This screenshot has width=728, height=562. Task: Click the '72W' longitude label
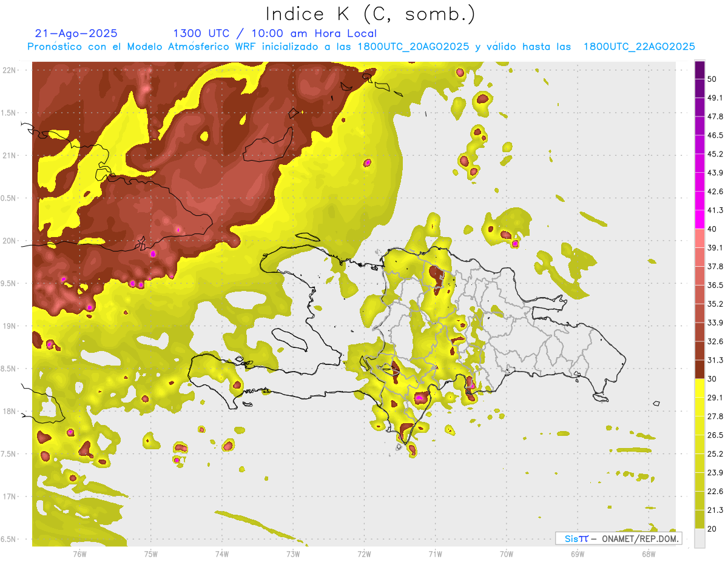click(x=364, y=554)
